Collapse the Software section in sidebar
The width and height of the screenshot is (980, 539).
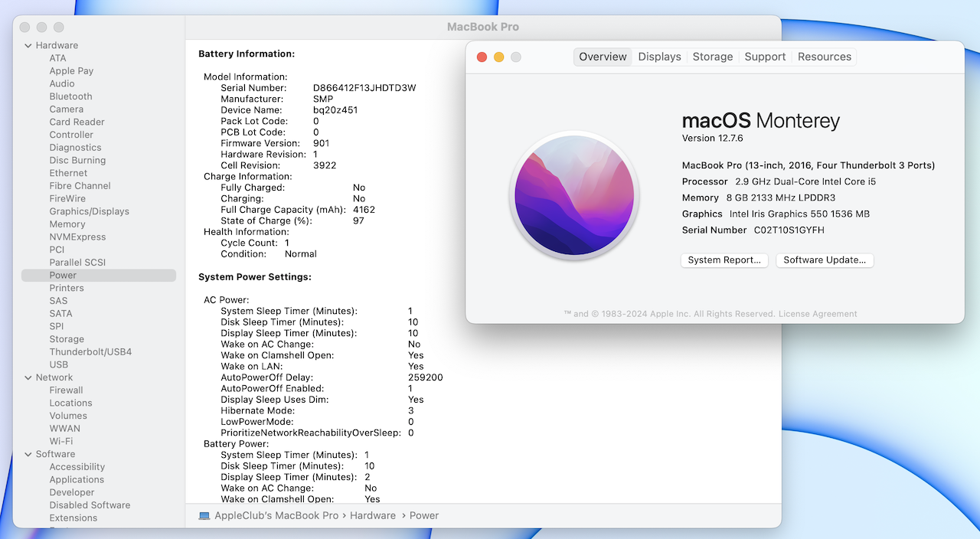tap(28, 454)
